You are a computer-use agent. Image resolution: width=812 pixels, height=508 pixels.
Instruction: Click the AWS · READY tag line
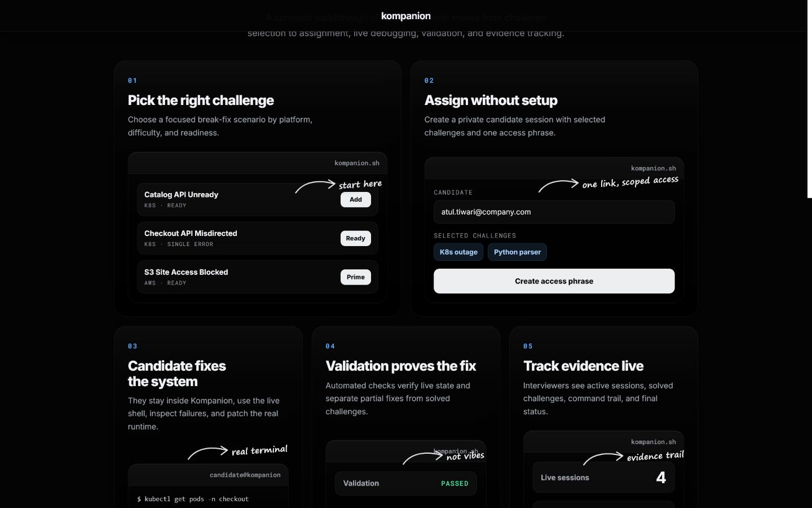tap(165, 283)
